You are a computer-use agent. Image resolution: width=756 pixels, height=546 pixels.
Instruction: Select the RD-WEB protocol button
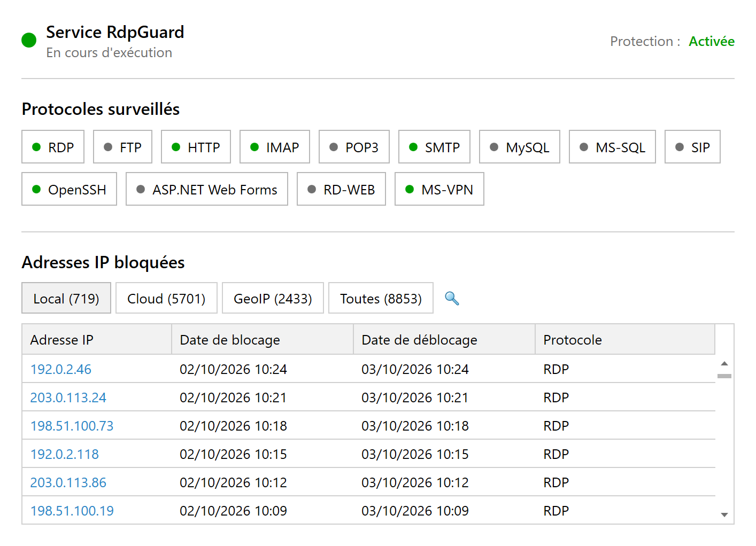(341, 189)
